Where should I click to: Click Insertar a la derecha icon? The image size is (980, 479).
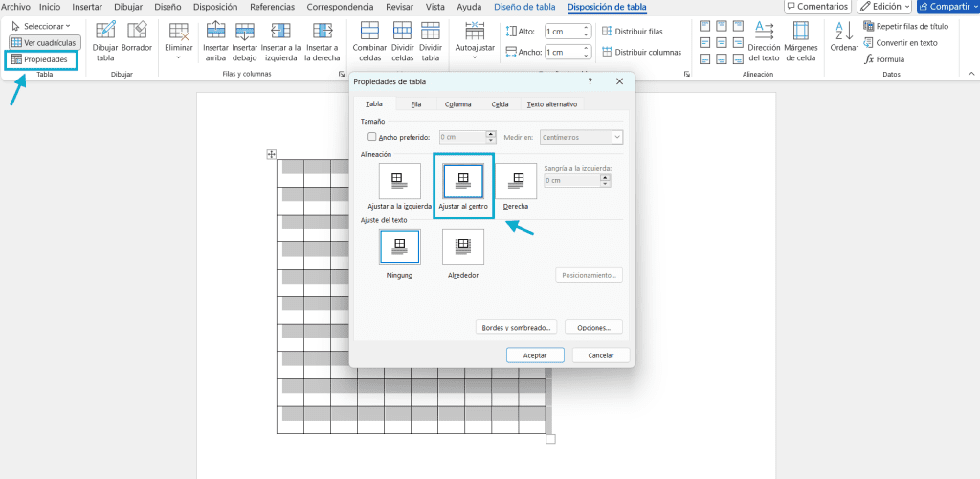(323, 41)
